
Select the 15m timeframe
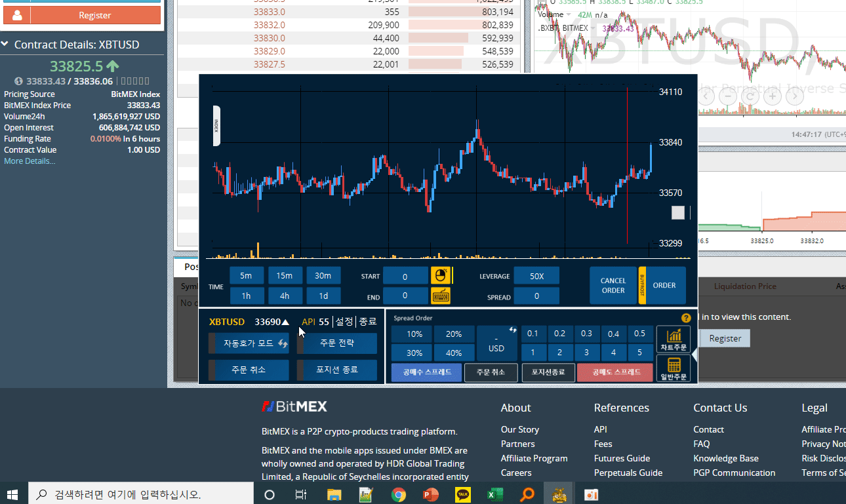coord(285,276)
